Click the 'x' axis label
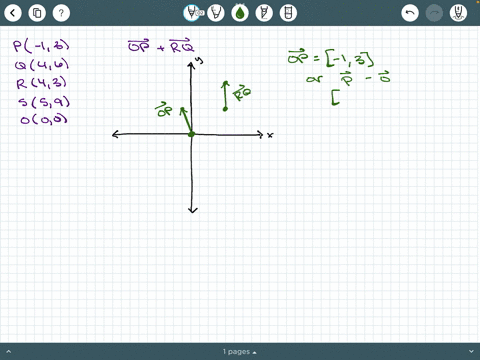 coord(270,135)
